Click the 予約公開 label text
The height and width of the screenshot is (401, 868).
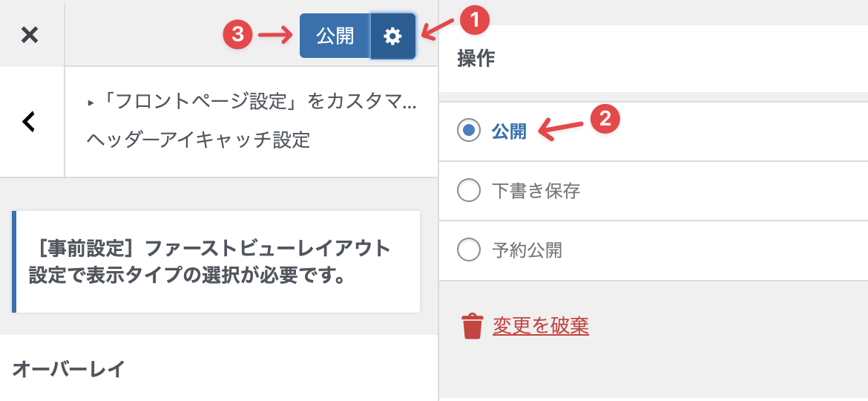coord(527,250)
